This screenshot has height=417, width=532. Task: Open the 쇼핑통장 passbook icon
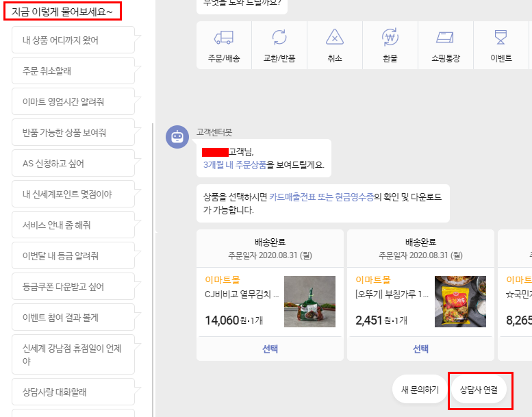coord(445,38)
